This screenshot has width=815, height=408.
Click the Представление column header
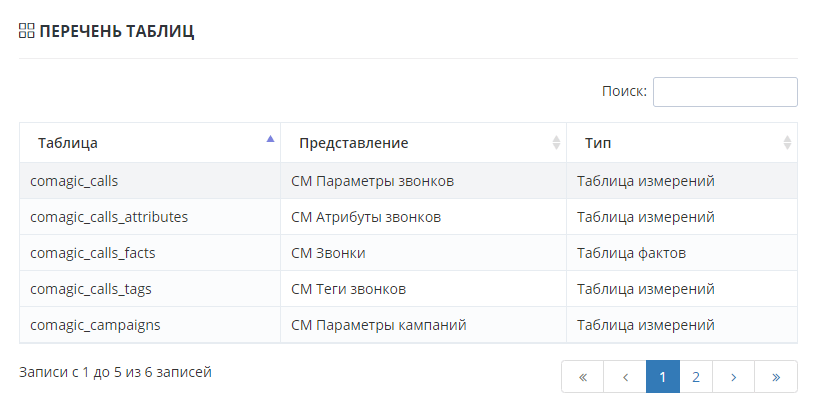[353, 143]
